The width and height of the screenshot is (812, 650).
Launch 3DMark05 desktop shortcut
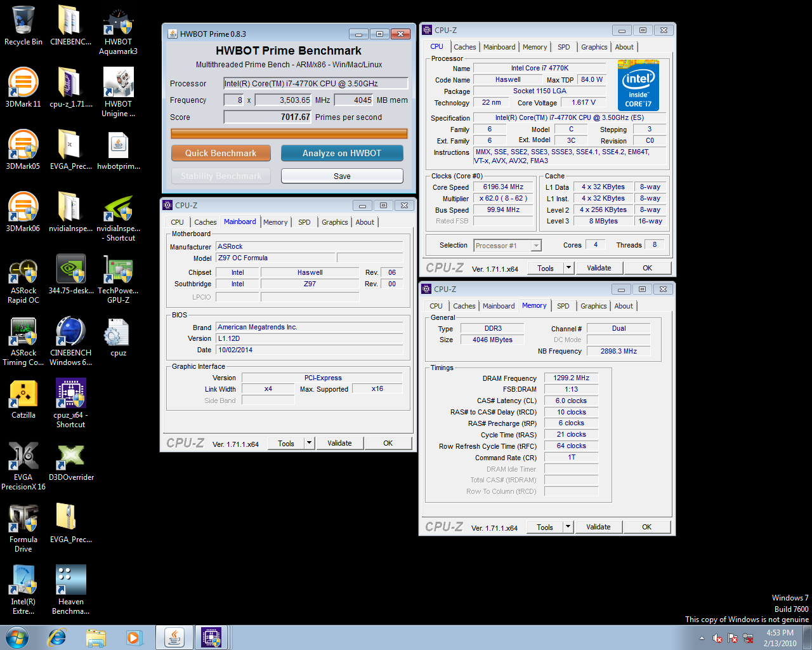pyautogui.click(x=23, y=150)
